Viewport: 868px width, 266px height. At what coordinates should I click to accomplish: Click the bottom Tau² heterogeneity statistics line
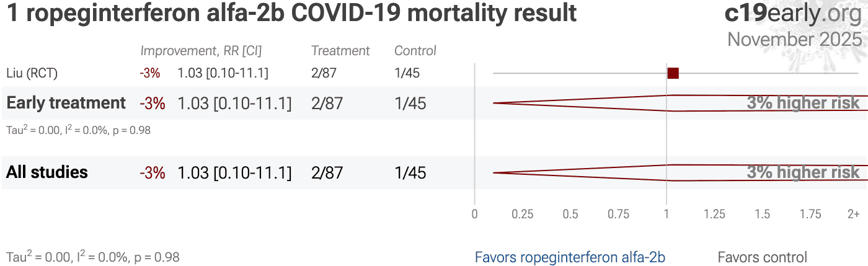pyautogui.click(x=93, y=257)
